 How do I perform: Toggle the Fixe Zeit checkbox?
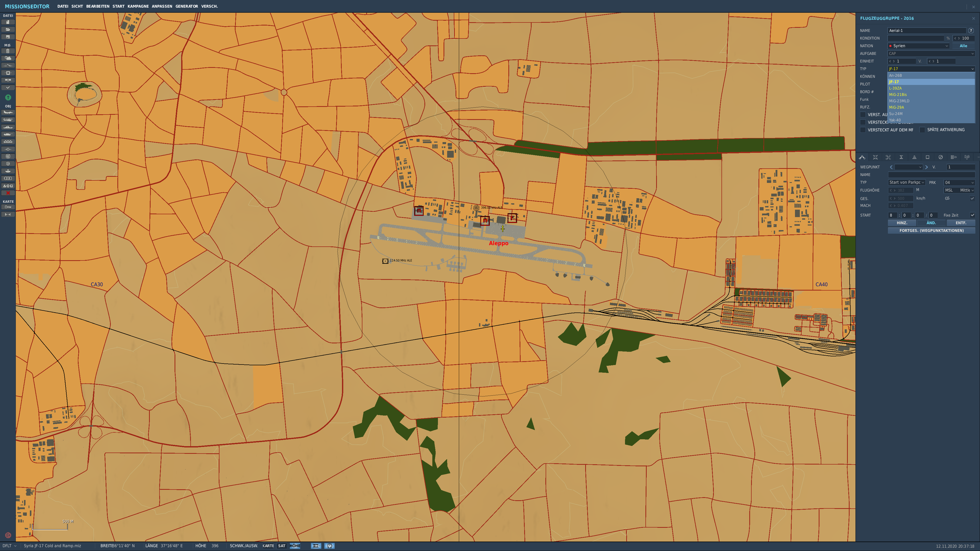click(x=972, y=215)
